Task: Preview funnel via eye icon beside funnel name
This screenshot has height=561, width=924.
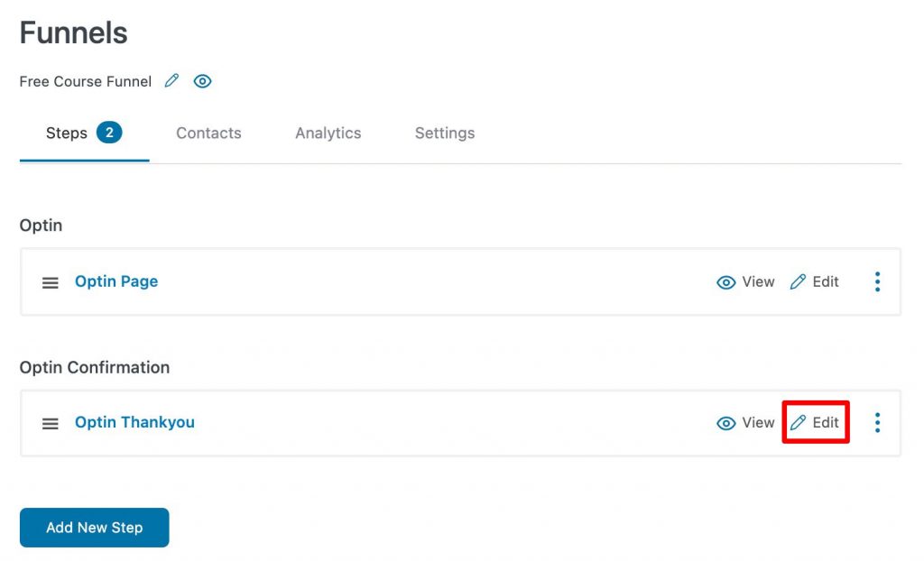Action: click(202, 81)
